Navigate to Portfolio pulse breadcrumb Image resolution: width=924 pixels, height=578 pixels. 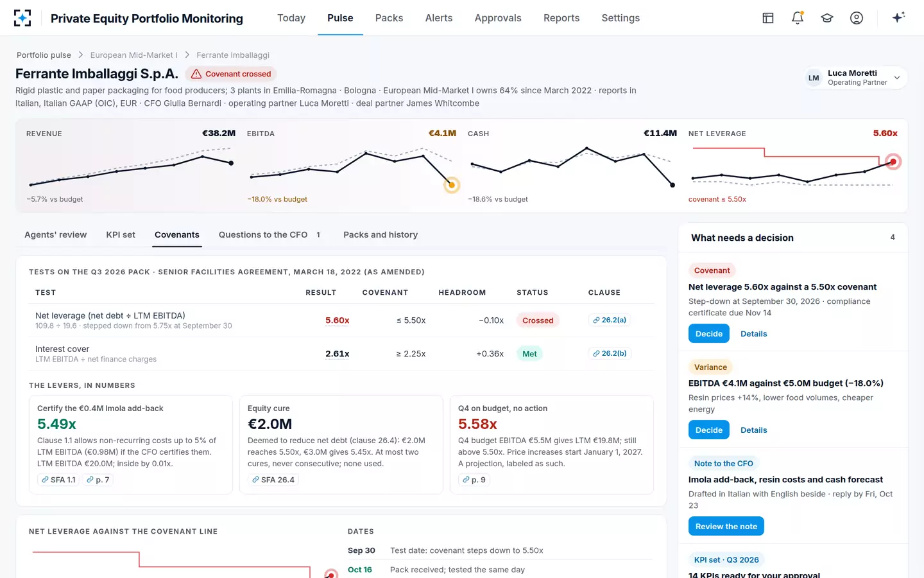click(x=44, y=55)
